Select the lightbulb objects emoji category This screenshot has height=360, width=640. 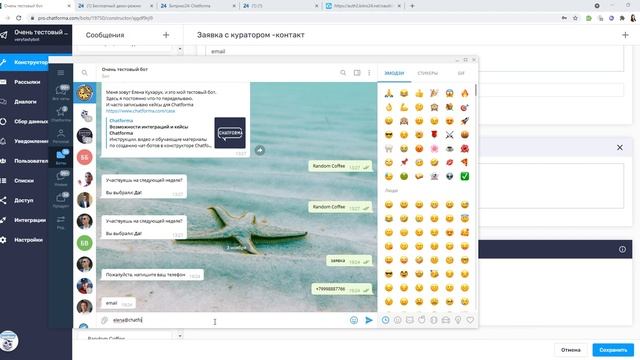click(x=458, y=320)
